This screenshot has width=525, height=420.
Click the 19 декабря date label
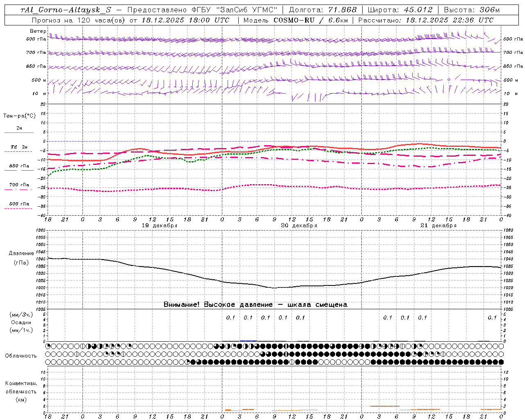pos(160,226)
